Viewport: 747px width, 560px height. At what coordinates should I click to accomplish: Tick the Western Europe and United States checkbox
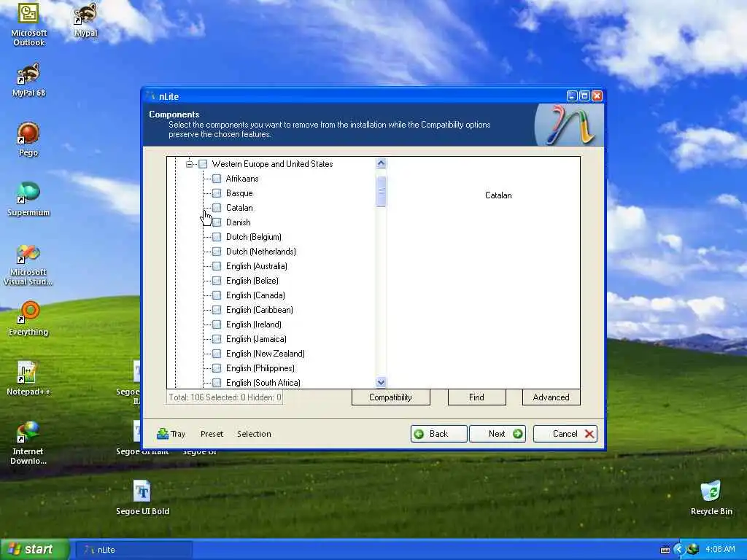coord(203,164)
